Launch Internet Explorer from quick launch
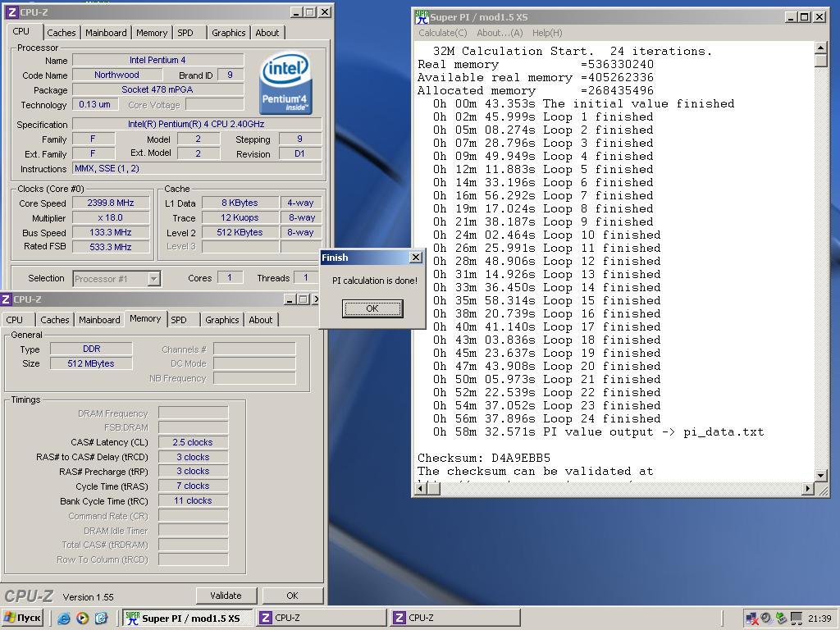840x630 pixels. (x=64, y=619)
